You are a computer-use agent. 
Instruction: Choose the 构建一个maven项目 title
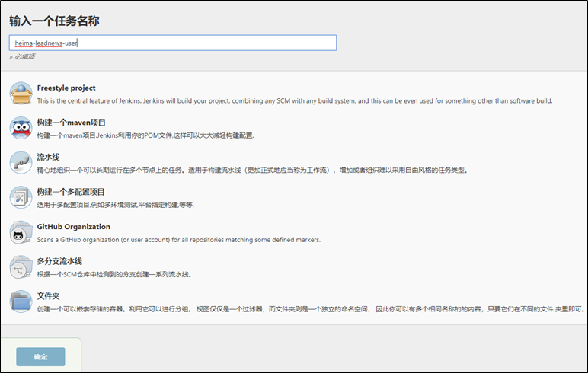pos(72,123)
